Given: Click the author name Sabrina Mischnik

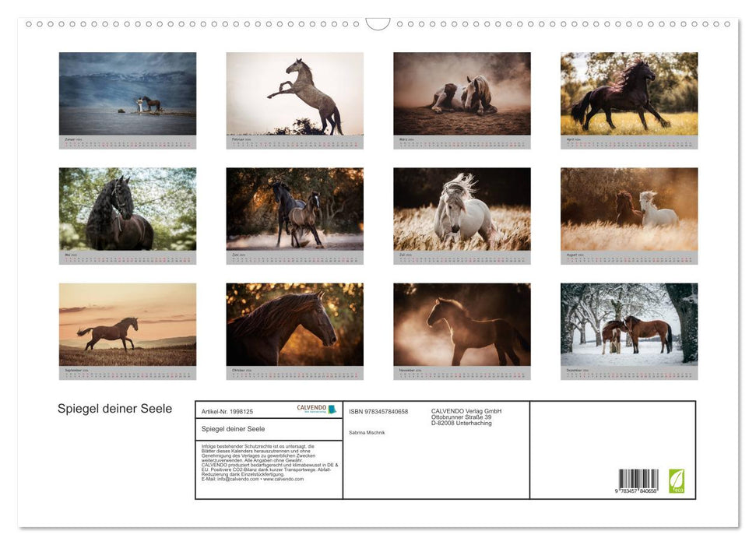Looking at the screenshot, I should [x=368, y=431].
